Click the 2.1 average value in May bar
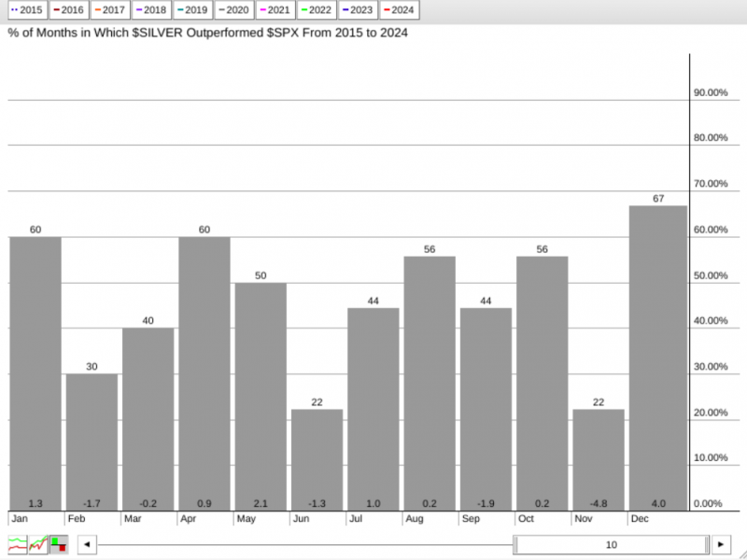Image resolution: width=747 pixels, height=560 pixels. [261, 503]
